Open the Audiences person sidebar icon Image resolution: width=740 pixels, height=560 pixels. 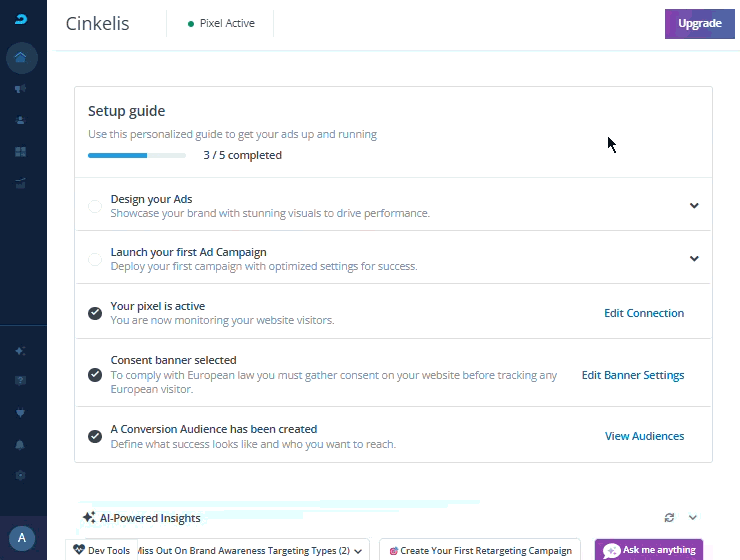point(21,120)
